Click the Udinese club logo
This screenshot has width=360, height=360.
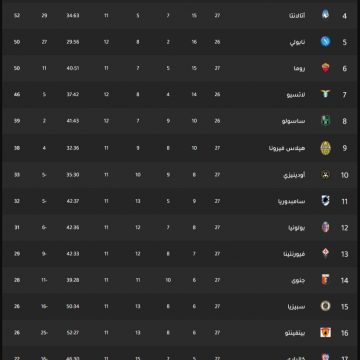coord(325,175)
